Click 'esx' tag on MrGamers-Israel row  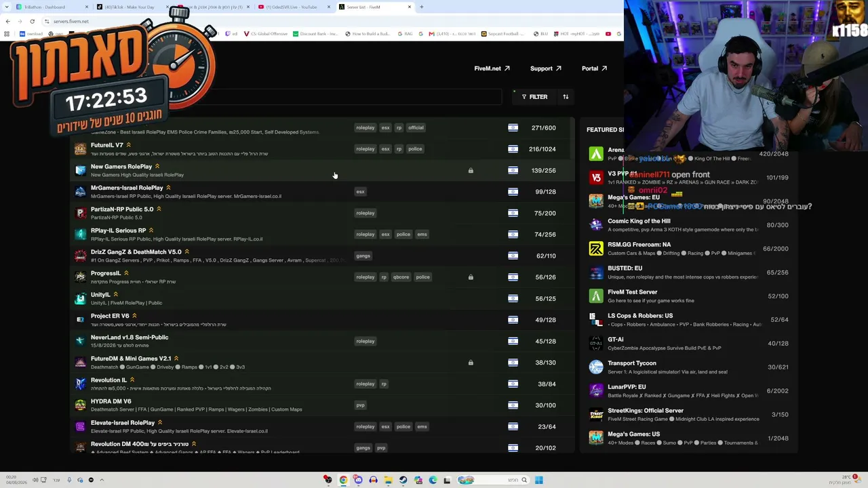[x=360, y=192]
